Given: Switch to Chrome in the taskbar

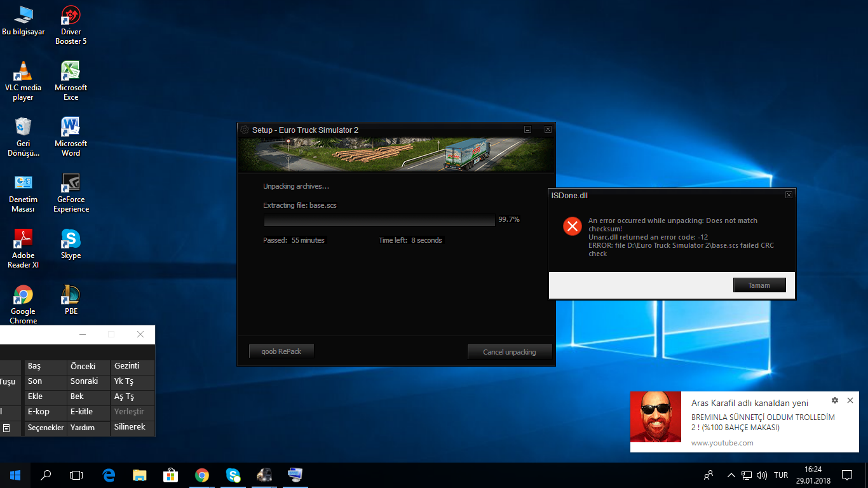Looking at the screenshot, I should tap(202, 475).
